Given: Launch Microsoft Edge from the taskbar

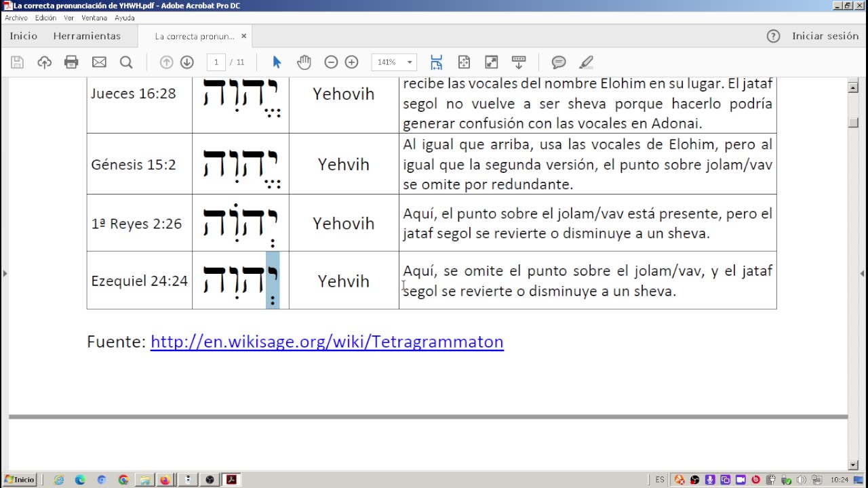Looking at the screenshot, I should pyautogui.click(x=80, y=480).
